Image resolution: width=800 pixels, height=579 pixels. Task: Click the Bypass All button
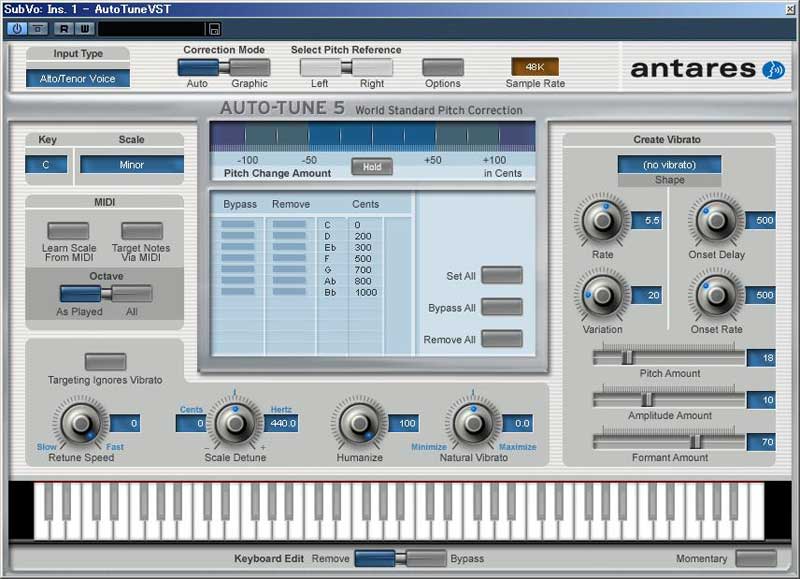point(502,307)
